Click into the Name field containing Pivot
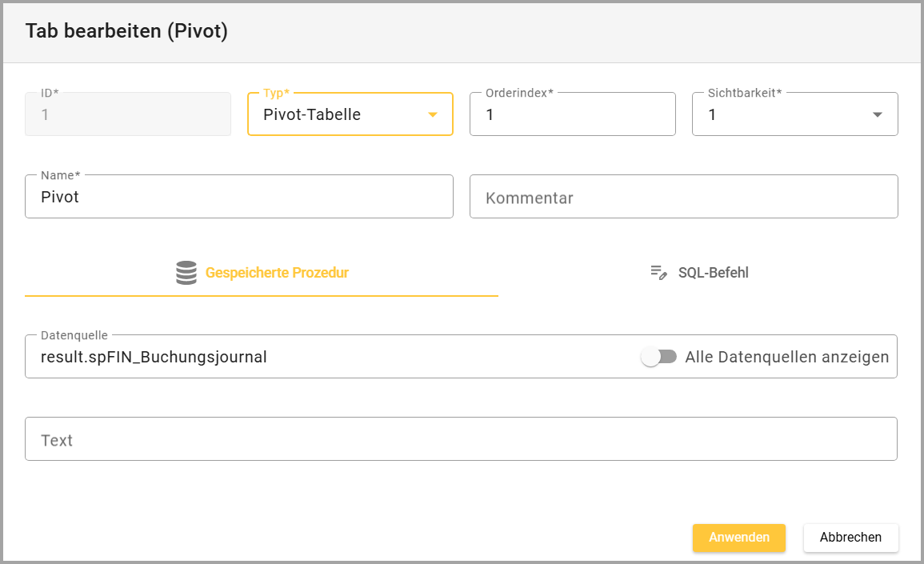 [x=238, y=197]
